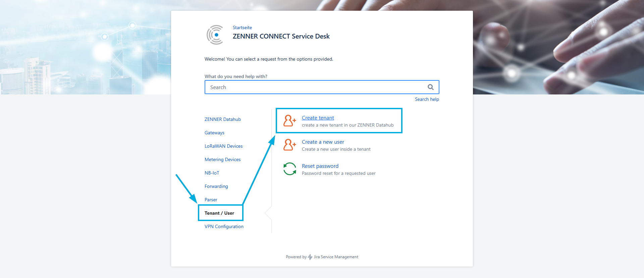This screenshot has height=278, width=644.
Task: Click the Create a new user icon
Action: pos(289,145)
